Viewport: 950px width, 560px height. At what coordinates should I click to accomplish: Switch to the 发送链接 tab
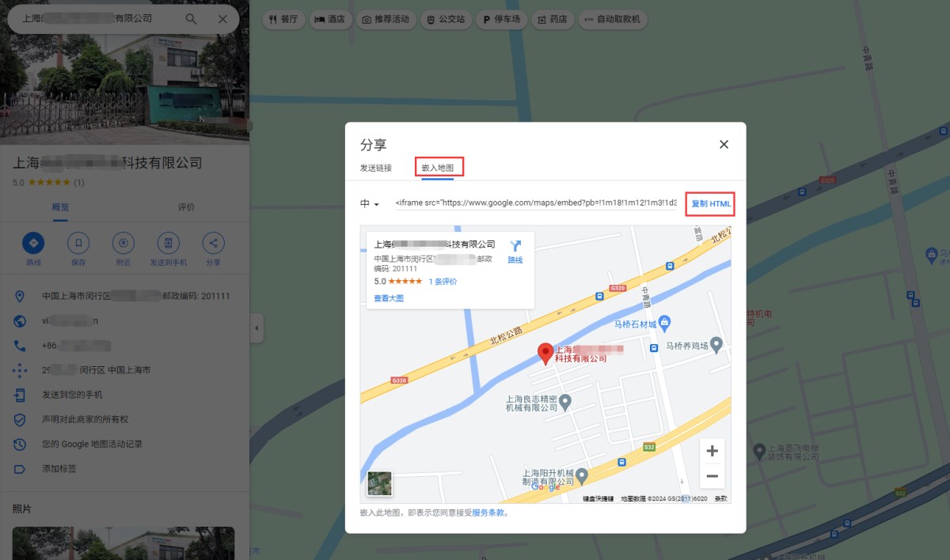coord(376,168)
